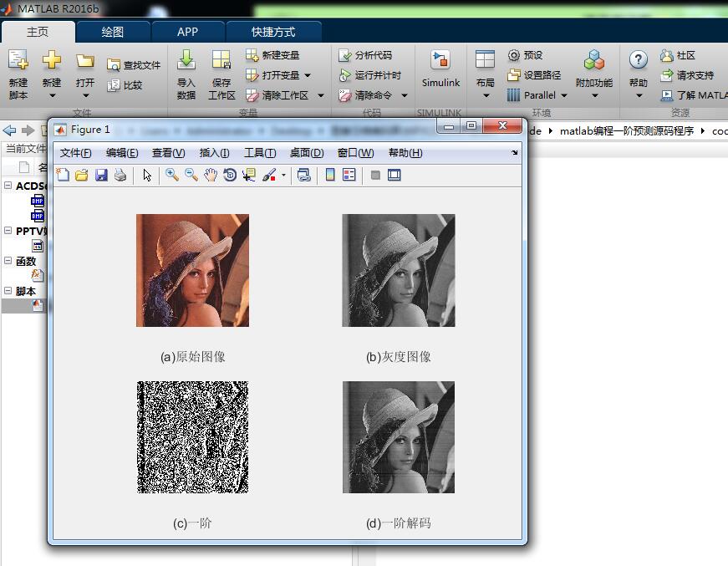Expand Open Variable (打开变量) dropdown

308,75
